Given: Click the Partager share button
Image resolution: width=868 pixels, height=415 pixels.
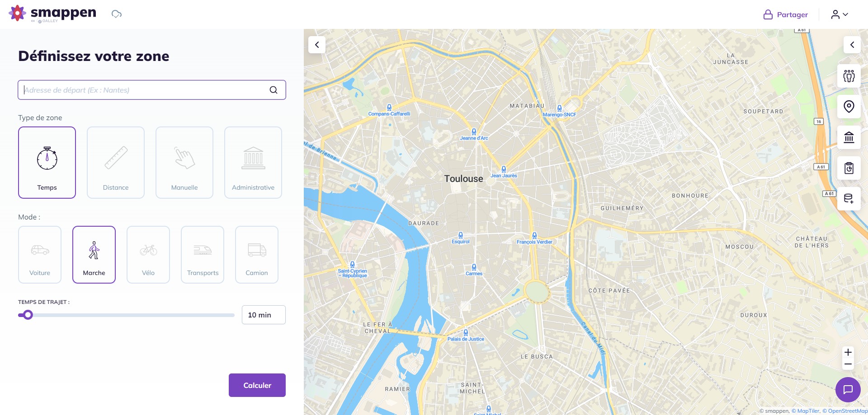Looking at the screenshot, I should click(x=786, y=14).
